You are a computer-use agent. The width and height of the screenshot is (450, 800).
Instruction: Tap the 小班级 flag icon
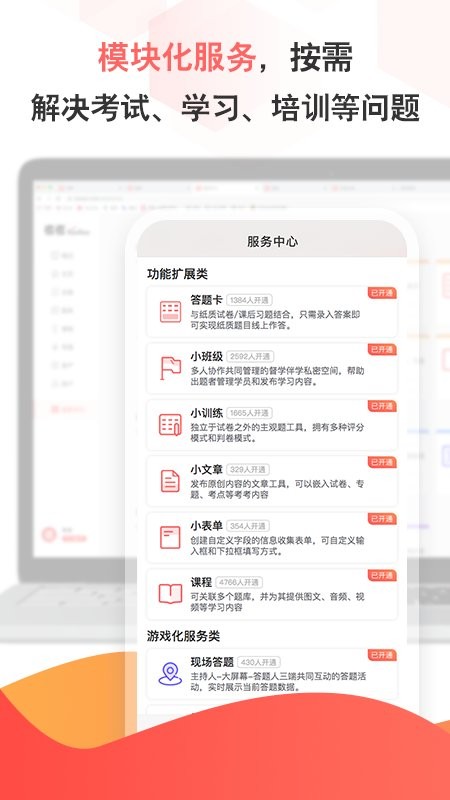(x=170, y=368)
